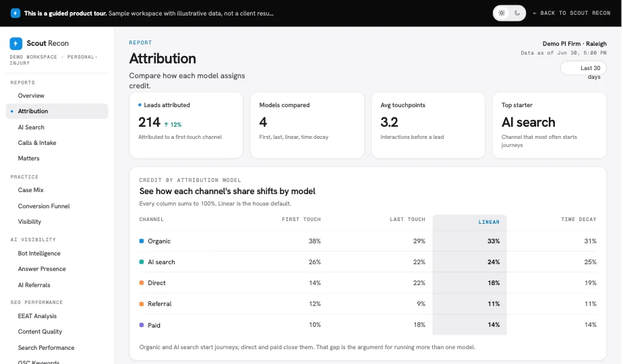Click the Organic row label
Viewport: 623px width, 364px height.
point(159,241)
